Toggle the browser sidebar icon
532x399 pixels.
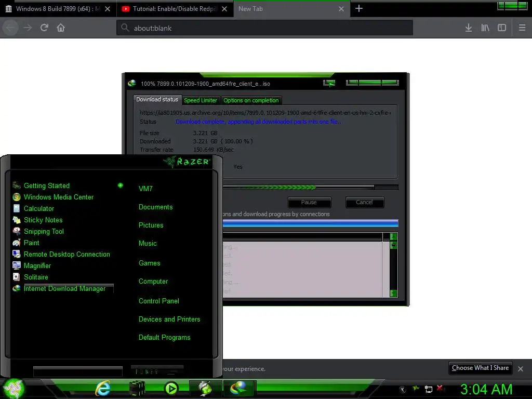click(x=502, y=28)
